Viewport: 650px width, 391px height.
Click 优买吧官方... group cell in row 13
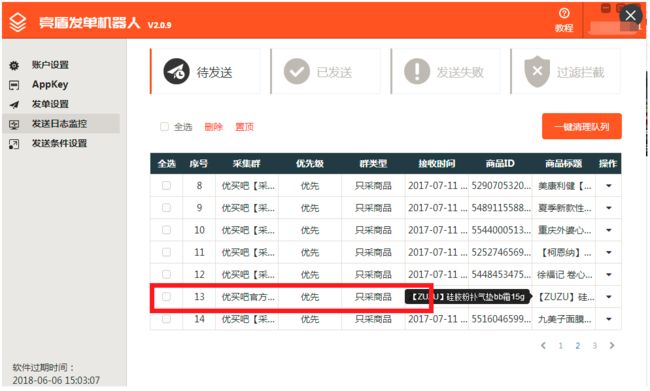pos(248,297)
